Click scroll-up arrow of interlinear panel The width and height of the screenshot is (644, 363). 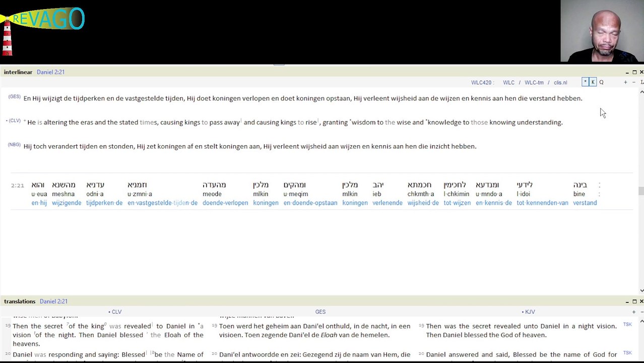(641, 92)
